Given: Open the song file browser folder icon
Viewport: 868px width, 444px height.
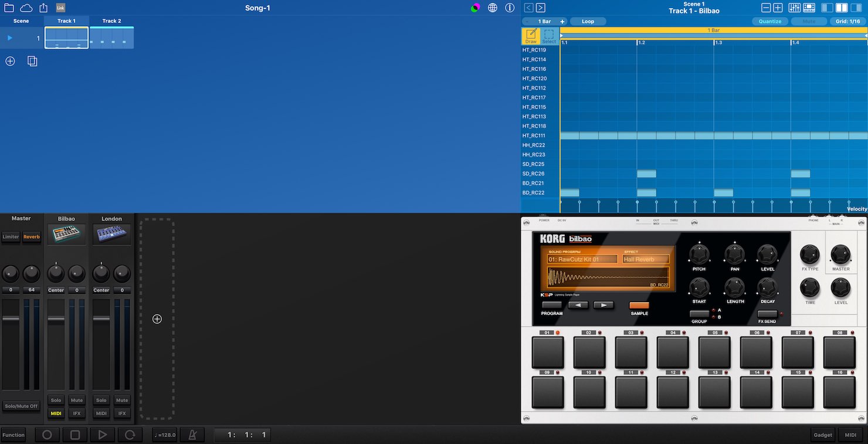Looking at the screenshot, I should [x=9, y=8].
